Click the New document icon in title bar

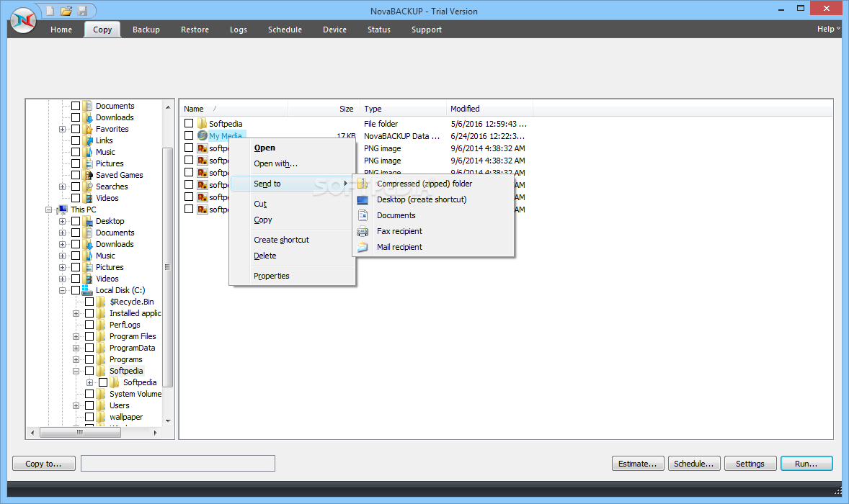(50, 11)
